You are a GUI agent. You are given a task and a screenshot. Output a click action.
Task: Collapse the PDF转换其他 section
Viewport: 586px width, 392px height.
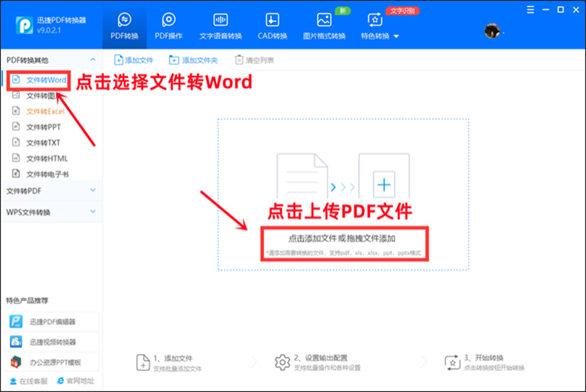tap(93, 60)
